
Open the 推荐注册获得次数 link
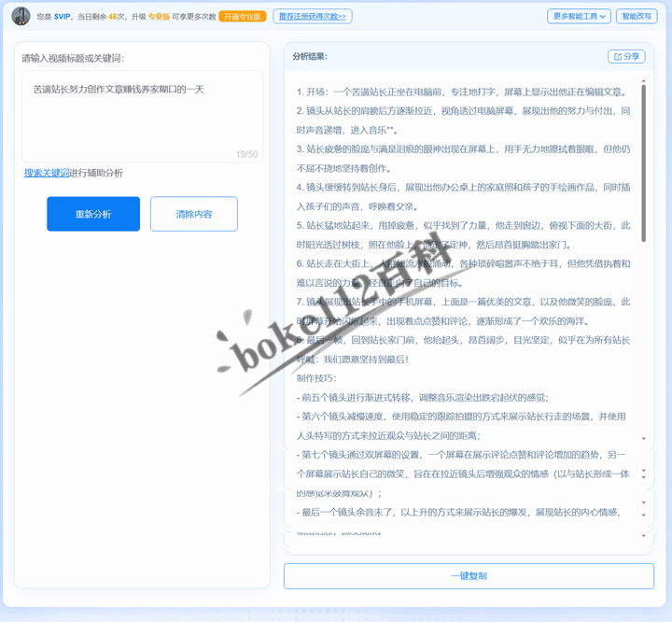(313, 16)
